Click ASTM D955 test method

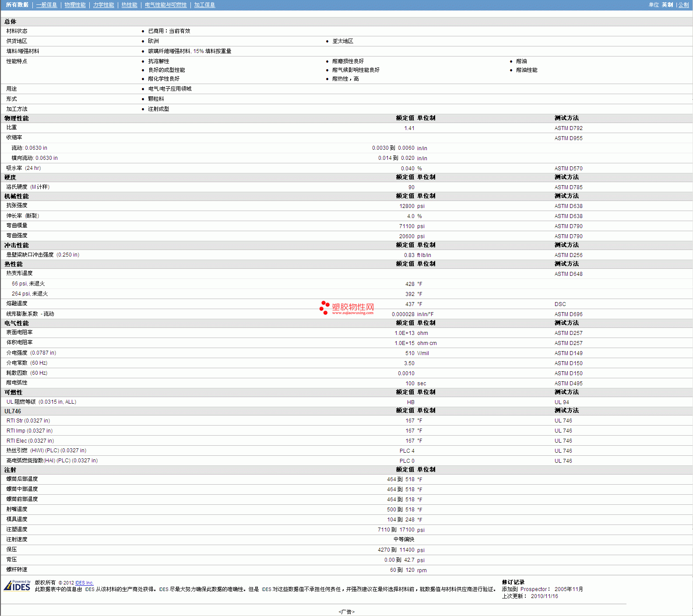(568, 138)
